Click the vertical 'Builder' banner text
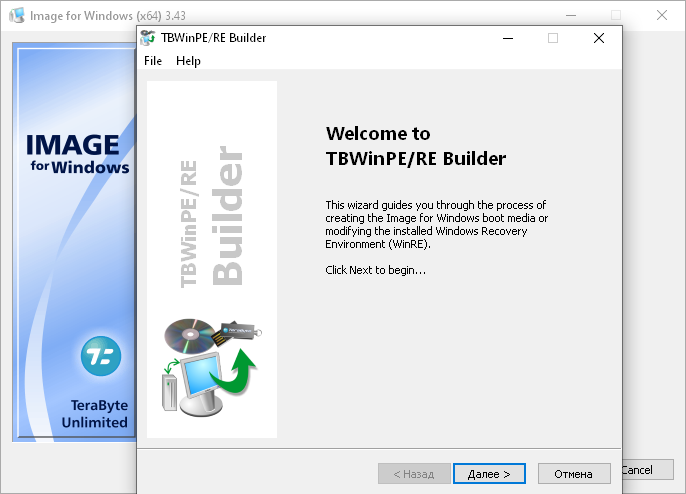 point(228,215)
